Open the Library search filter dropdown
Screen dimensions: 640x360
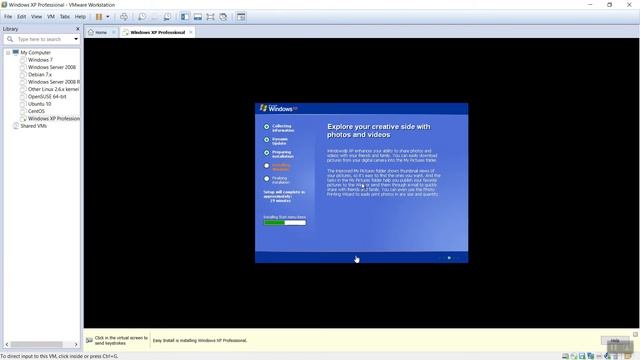pos(76,39)
